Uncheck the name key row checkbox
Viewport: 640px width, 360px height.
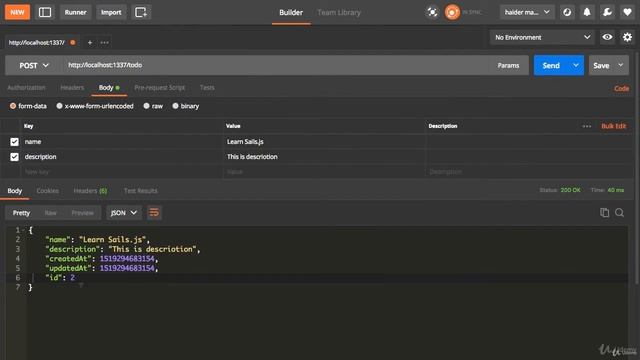point(14,142)
